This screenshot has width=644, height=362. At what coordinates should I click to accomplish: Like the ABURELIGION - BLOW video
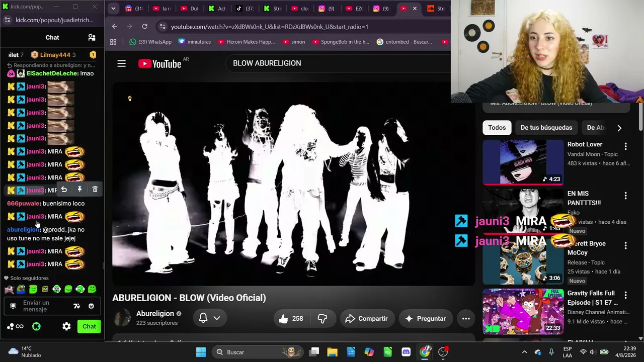point(291,318)
